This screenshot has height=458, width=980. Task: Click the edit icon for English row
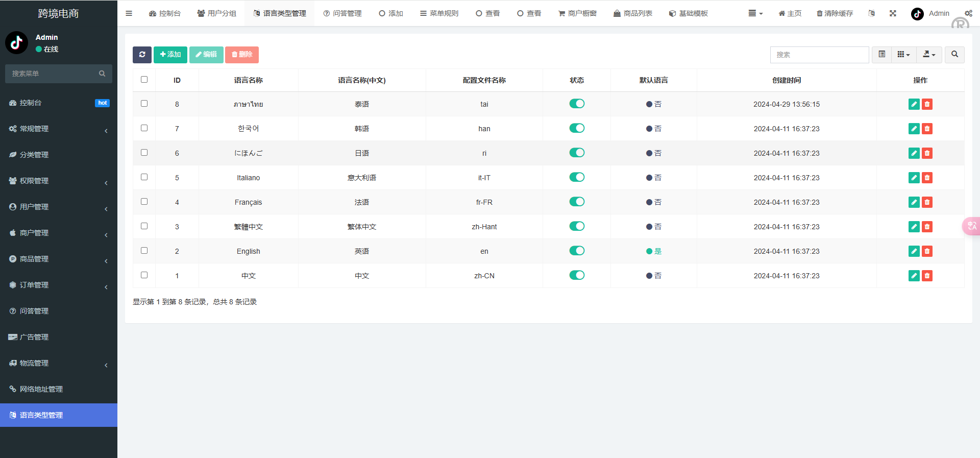[x=914, y=251]
